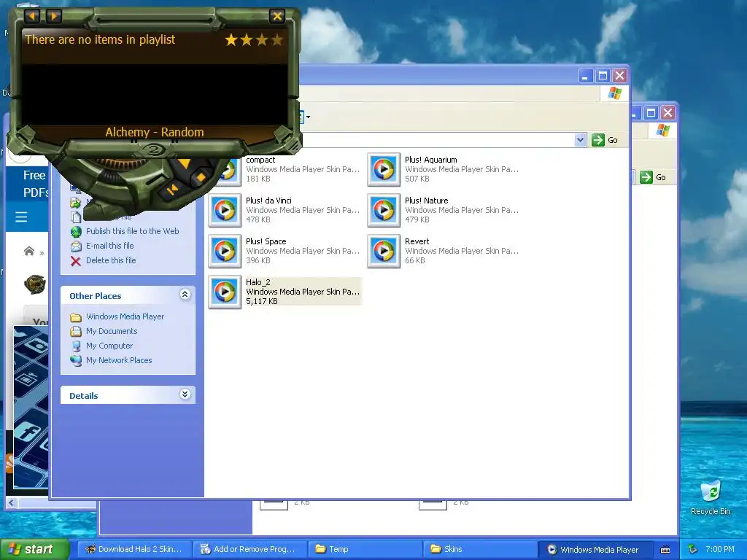Click the Halo_2 skin package icon
Screen dimensions: 747x560
(x=225, y=292)
